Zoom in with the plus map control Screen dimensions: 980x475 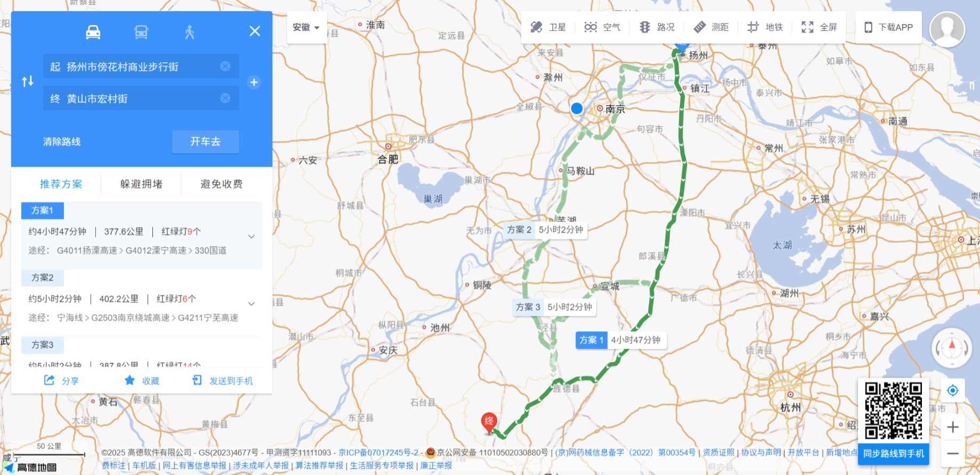point(953,427)
